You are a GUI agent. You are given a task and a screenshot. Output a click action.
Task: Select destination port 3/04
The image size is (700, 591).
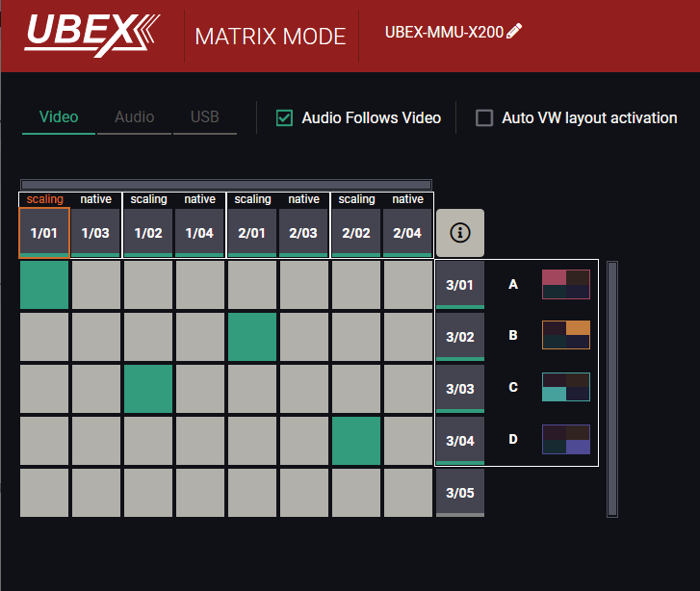[460, 441]
